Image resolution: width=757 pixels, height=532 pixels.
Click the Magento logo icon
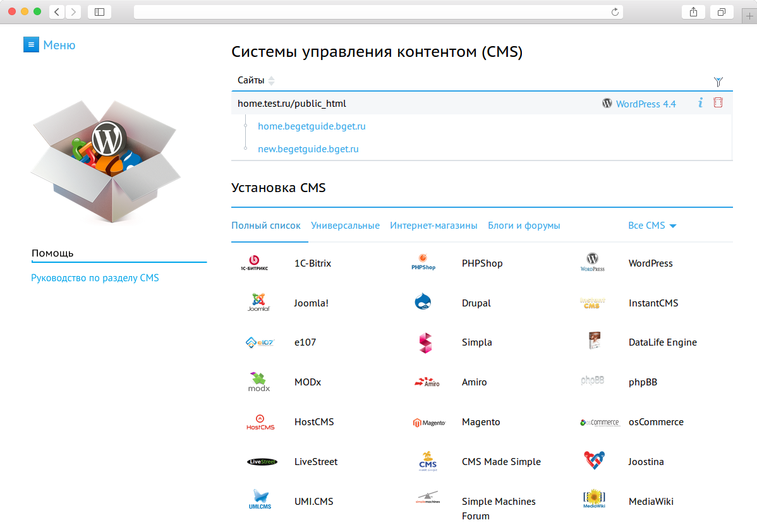tap(429, 423)
